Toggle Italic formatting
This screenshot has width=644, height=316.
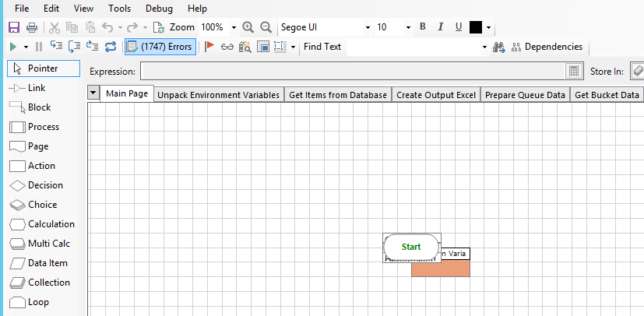(x=441, y=27)
